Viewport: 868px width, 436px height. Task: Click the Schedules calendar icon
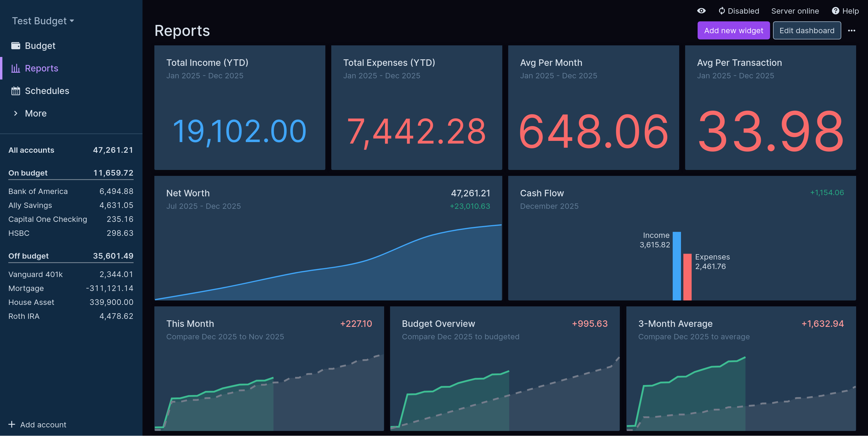pos(15,91)
